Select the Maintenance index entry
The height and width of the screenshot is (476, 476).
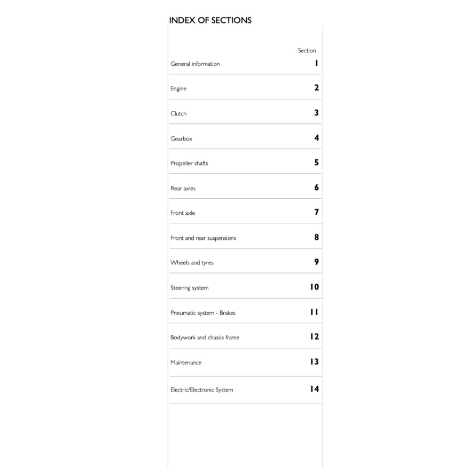point(186,363)
